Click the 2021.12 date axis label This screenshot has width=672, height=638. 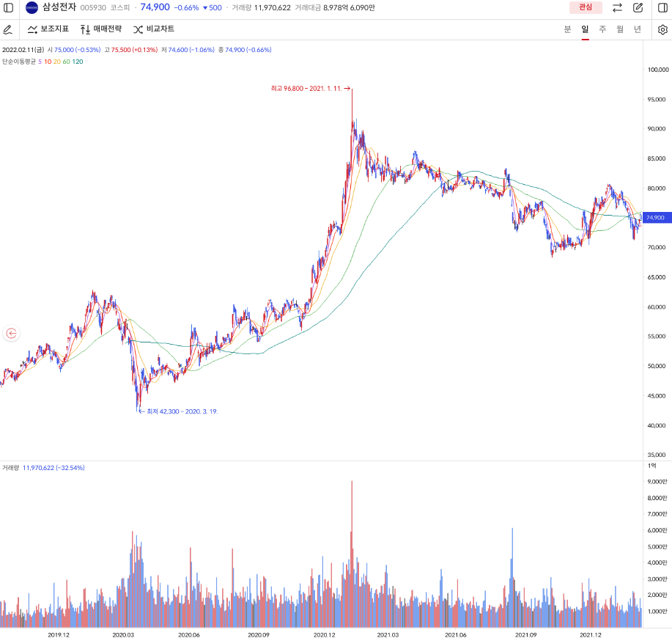click(x=590, y=634)
